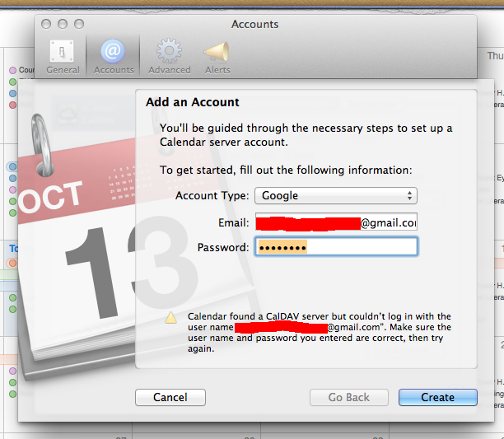Open the Advanced preferences tab
The image size is (504, 439).
click(170, 57)
